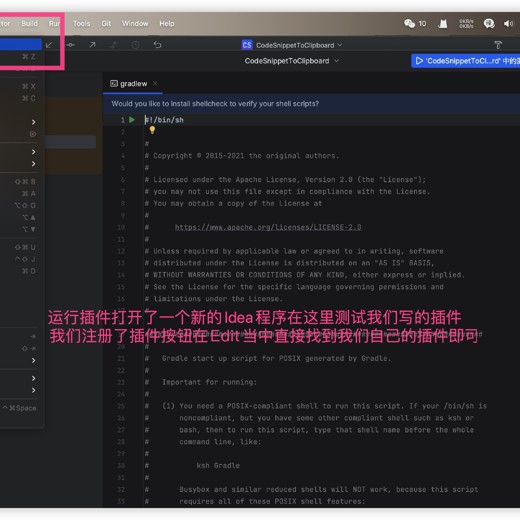Choose the Edit menu entry with ⌘D
The height and width of the screenshot is (520, 520).
click(x=21, y=271)
